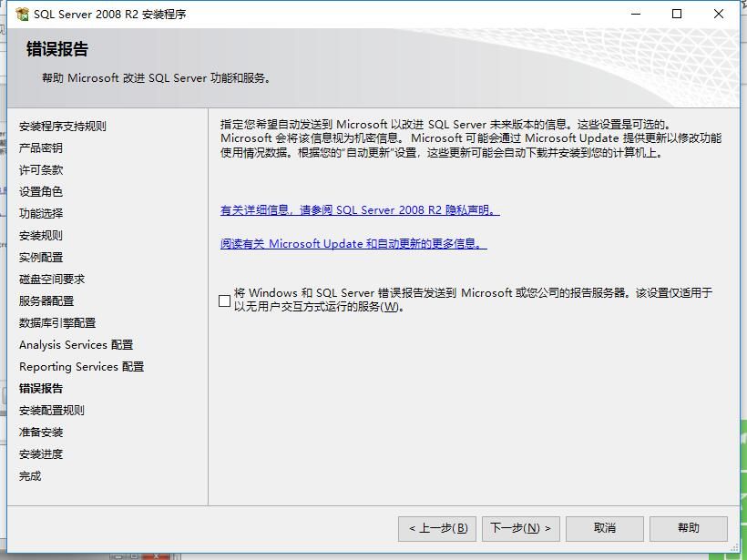Select 数据库引擎配置 step in sidebar
This screenshot has width=747, height=560.
(x=57, y=323)
